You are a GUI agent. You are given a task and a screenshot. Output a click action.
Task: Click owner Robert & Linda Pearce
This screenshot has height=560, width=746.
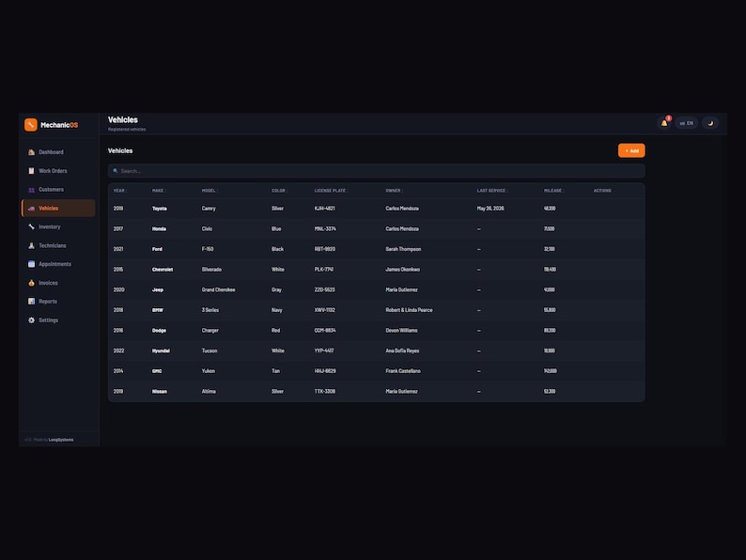click(x=409, y=310)
